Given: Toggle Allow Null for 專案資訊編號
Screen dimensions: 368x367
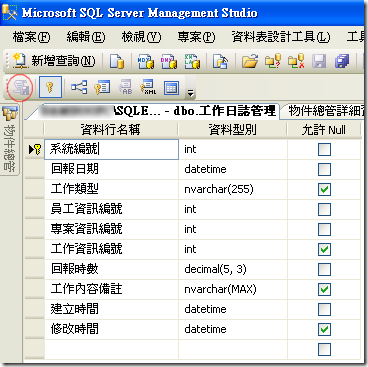Looking at the screenshot, I should click(x=324, y=229).
